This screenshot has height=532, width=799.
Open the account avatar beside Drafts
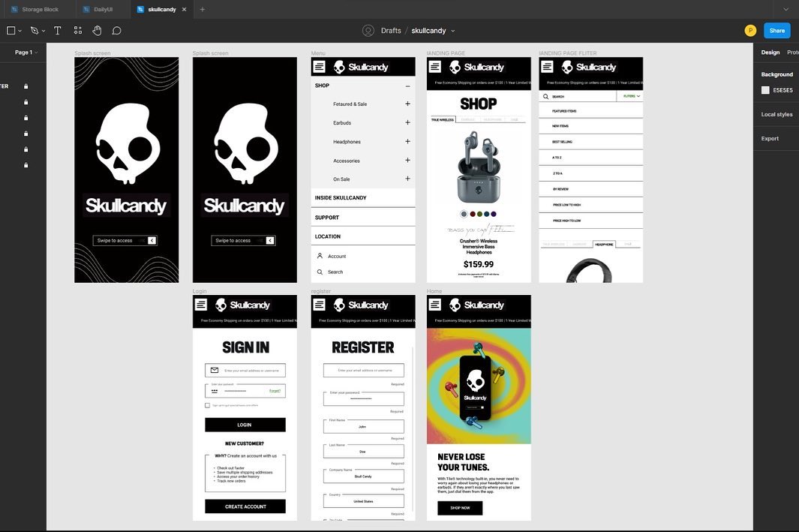368,31
